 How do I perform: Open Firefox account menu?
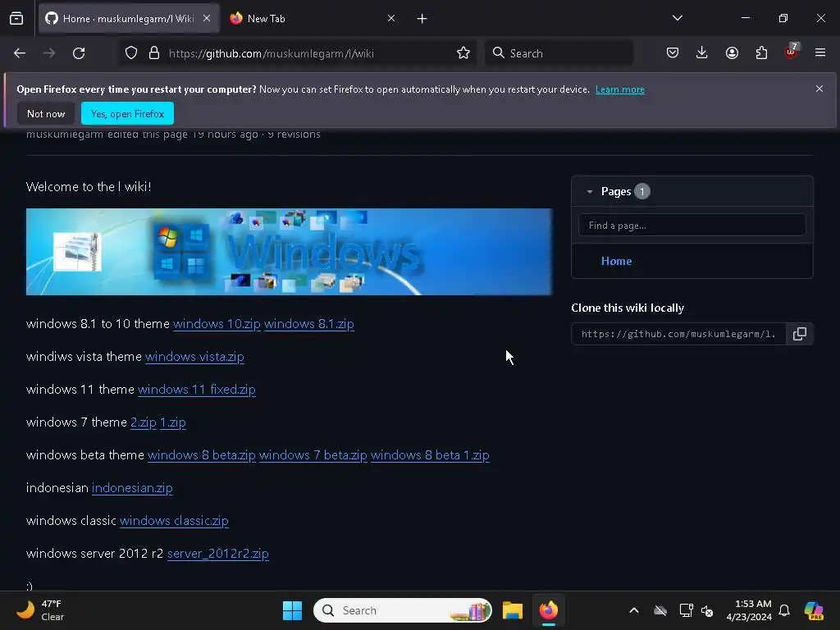point(732,53)
